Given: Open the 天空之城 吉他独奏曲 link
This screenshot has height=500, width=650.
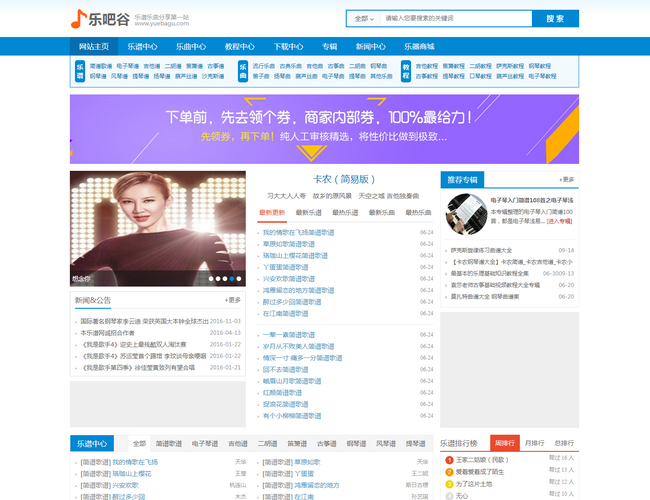Looking at the screenshot, I should [388, 196].
